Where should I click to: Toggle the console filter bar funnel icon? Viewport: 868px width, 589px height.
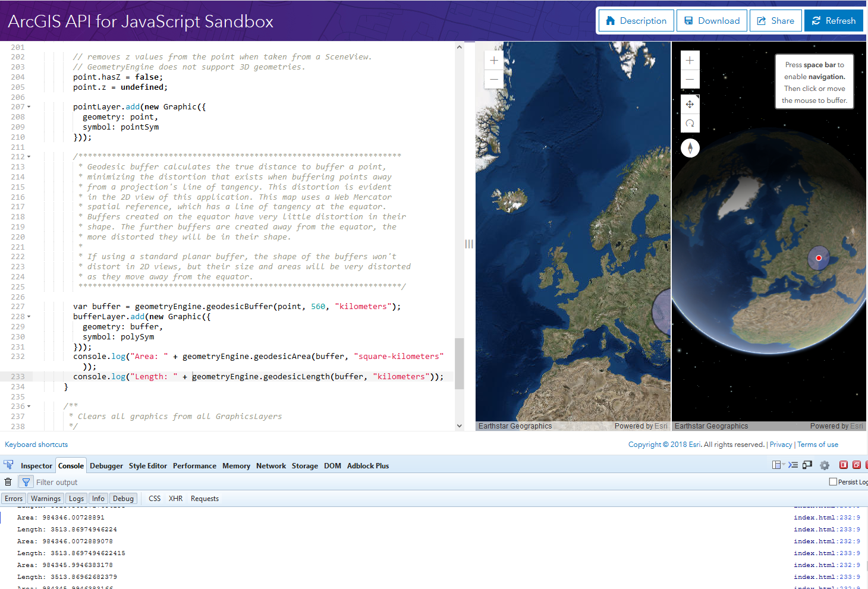click(x=26, y=482)
